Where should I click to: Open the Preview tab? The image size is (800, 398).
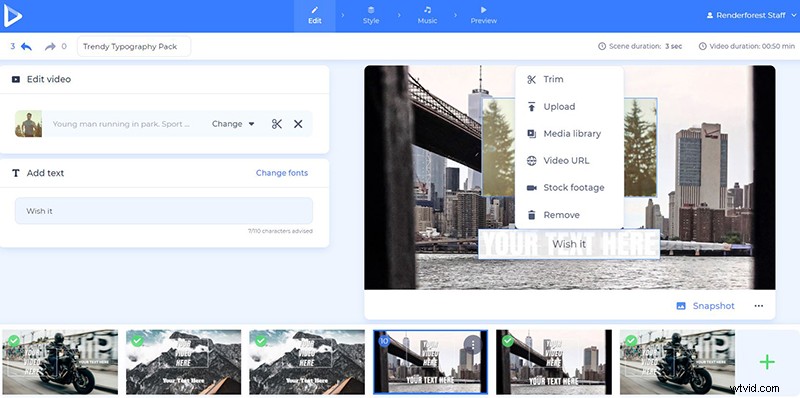484,16
